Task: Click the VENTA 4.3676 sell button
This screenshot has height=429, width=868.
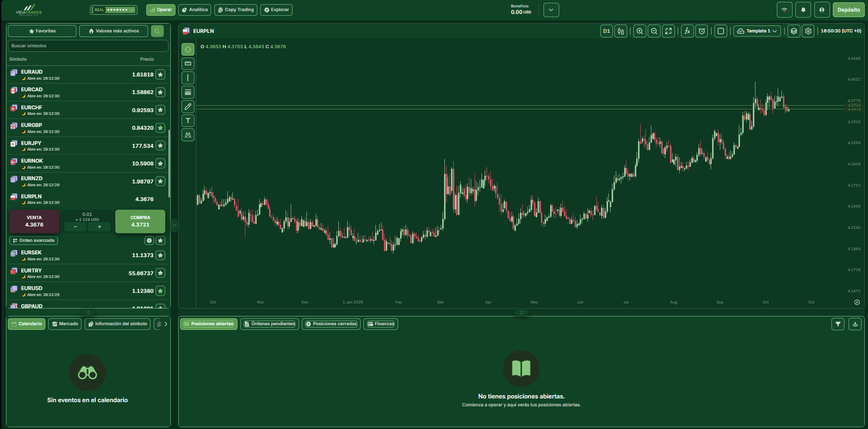Action: tap(34, 221)
